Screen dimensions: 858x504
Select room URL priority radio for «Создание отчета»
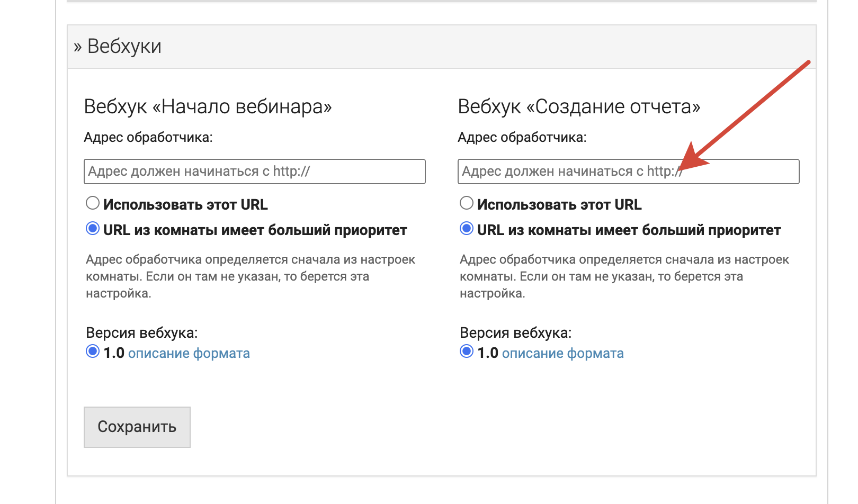pos(467,229)
